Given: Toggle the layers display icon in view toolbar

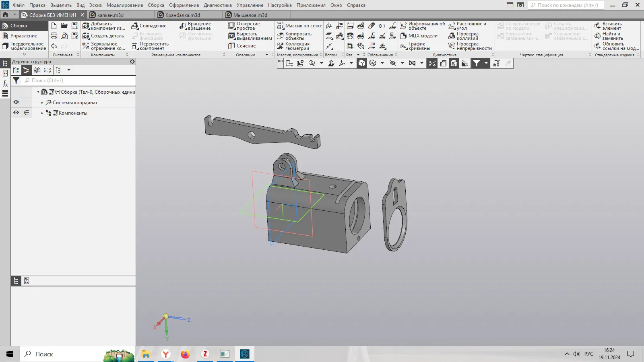Looking at the screenshot, I should [x=465, y=63].
